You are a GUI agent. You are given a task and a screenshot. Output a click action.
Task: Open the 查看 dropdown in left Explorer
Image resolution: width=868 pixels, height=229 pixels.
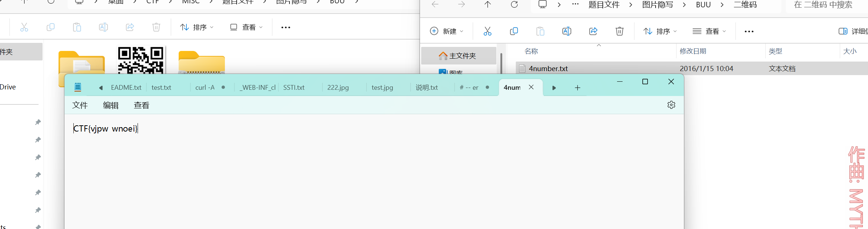(247, 27)
